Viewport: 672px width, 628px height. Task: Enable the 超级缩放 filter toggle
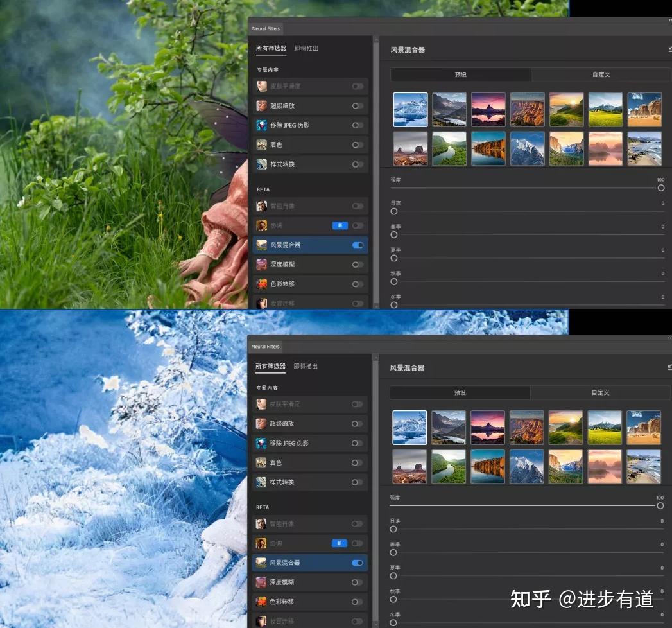[358, 105]
